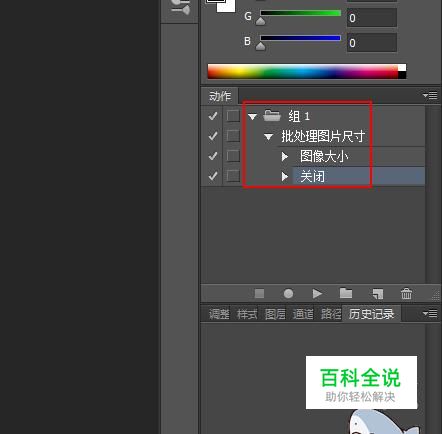Open the Actions panel flyout menu icon
This screenshot has width=442, height=434.
point(430,96)
